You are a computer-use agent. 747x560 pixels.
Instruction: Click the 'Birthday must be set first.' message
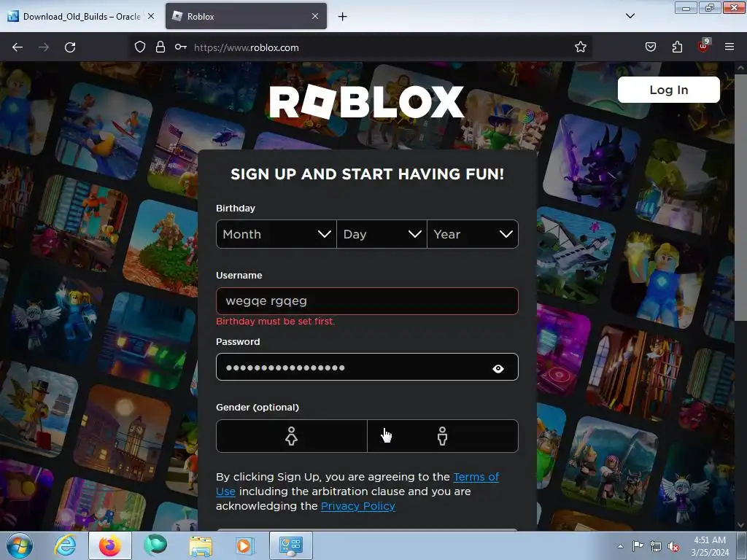pyautogui.click(x=275, y=322)
